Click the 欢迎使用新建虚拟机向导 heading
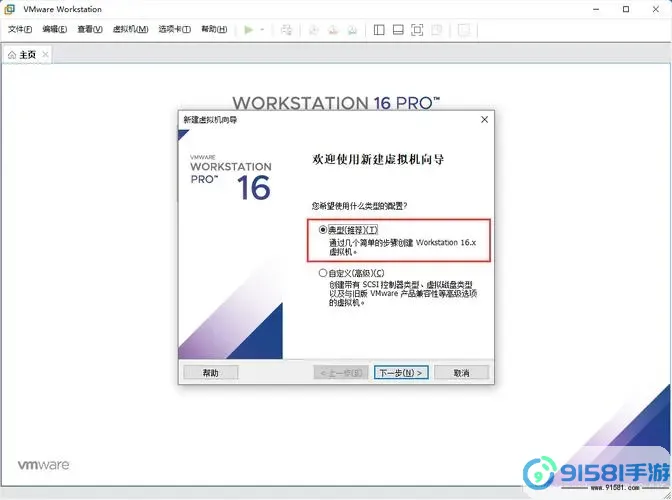Image resolution: width=672 pixels, height=500 pixels. [378, 159]
